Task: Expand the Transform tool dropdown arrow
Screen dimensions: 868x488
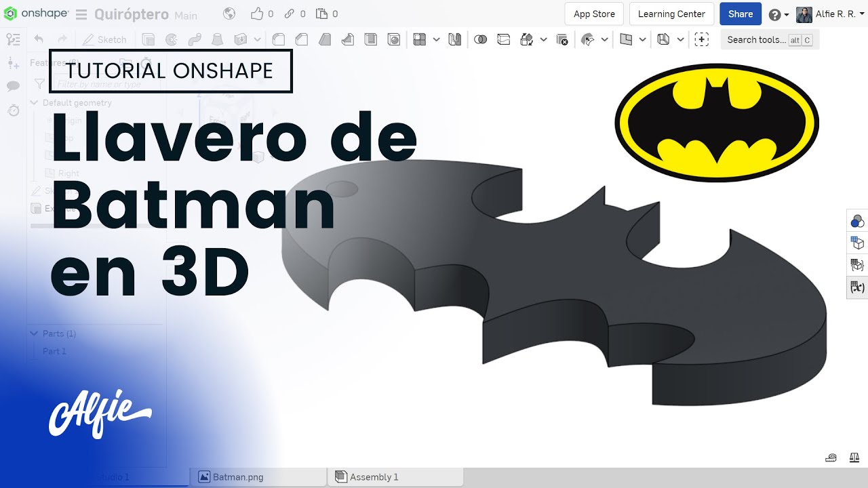Action: coord(543,39)
